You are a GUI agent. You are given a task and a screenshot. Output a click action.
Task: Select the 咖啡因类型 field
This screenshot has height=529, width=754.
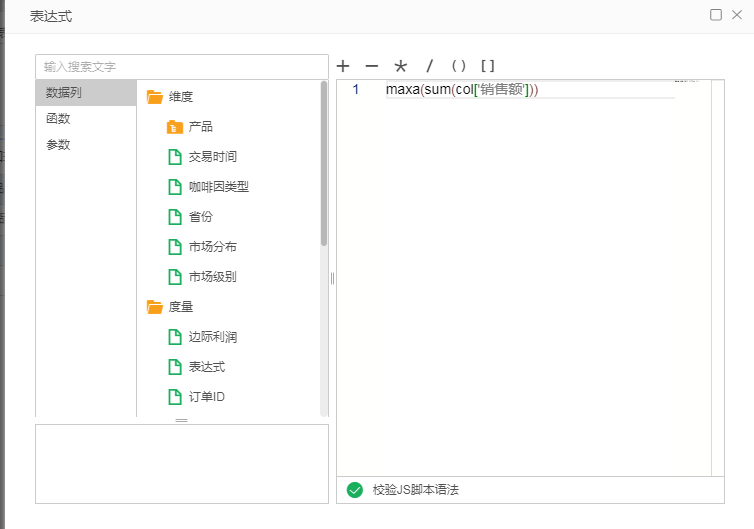coord(219,187)
